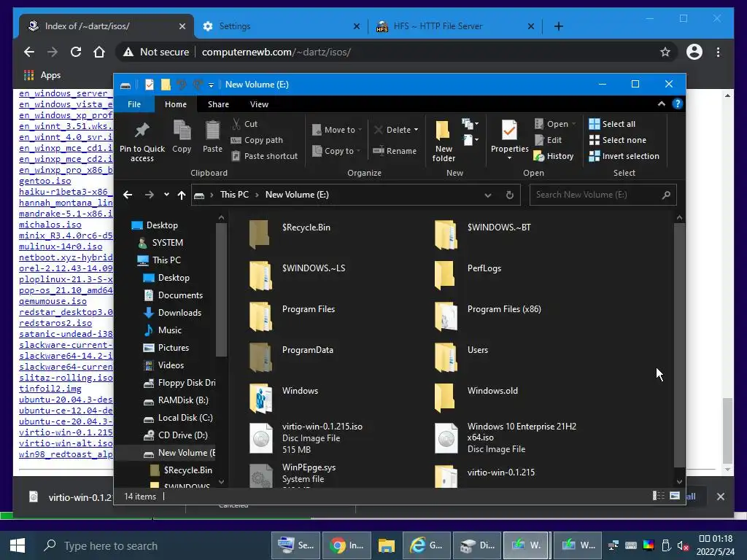Viewport: 747px width, 560px height.
Task: Open Properties for selection
Action: pyautogui.click(x=509, y=140)
